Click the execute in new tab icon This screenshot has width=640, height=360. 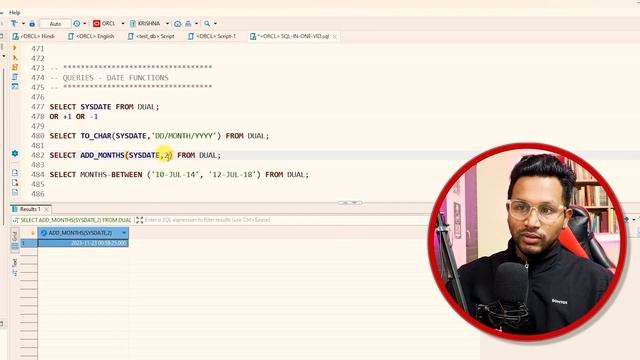[15, 58]
